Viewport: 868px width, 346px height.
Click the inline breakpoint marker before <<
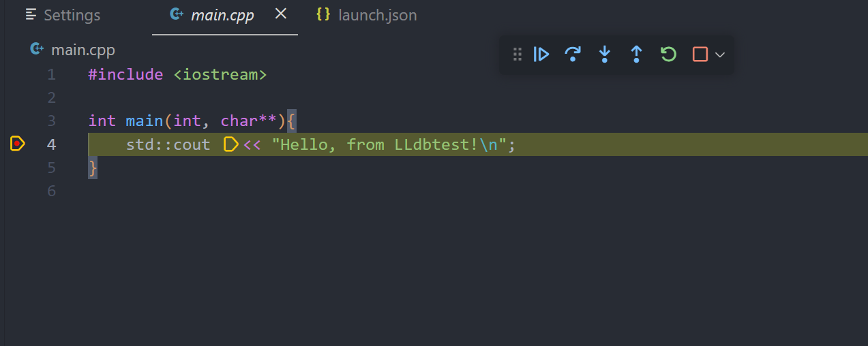click(x=231, y=144)
